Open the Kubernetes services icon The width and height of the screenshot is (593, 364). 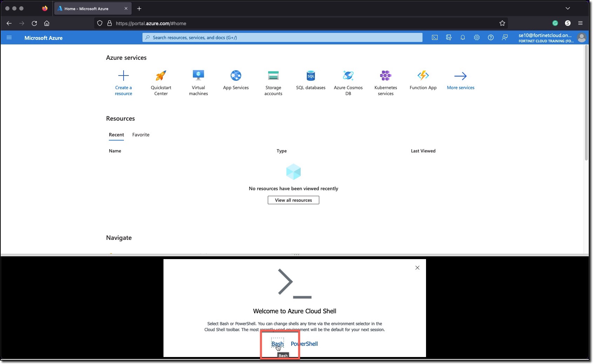[386, 76]
